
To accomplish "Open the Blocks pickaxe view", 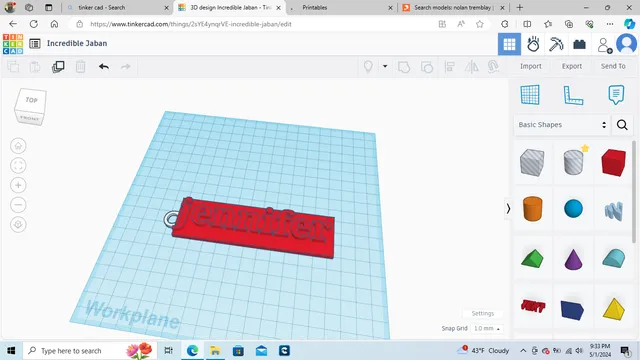I will tap(556, 44).
